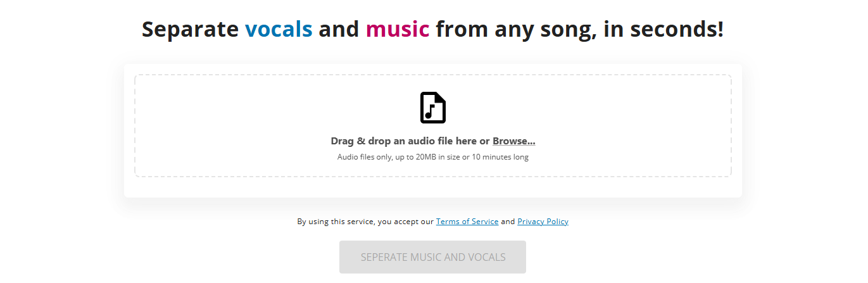Click the blue "vocals" word in the heading
Image resolution: width=868 pixels, height=283 pixels.
279,29
